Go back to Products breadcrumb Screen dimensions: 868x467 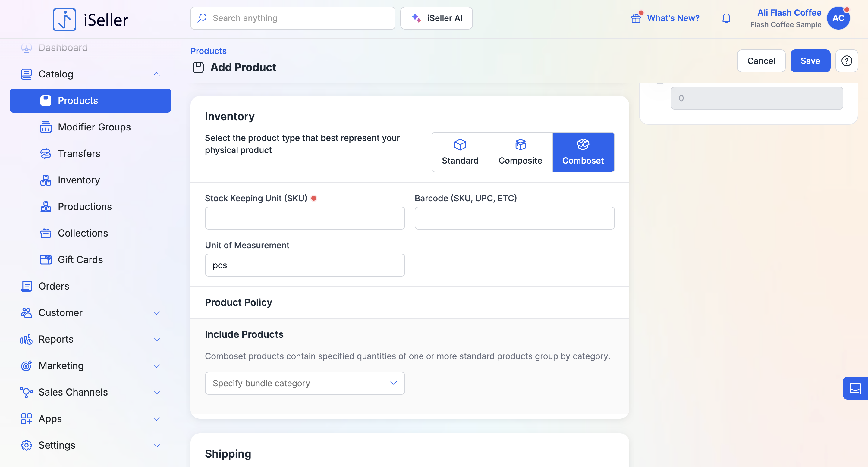[208, 51]
